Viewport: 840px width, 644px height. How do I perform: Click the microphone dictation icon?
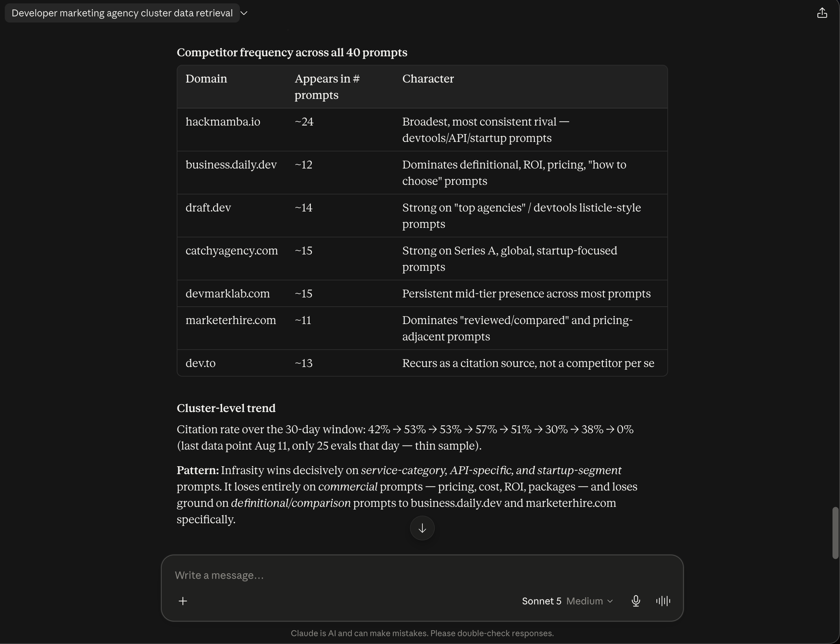pos(636,601)
